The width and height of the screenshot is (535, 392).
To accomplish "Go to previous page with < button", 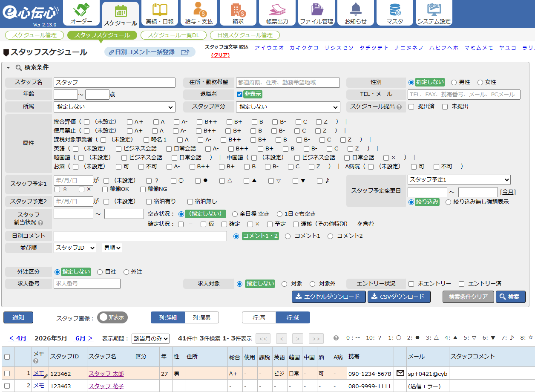I will [x=281, y=339].
